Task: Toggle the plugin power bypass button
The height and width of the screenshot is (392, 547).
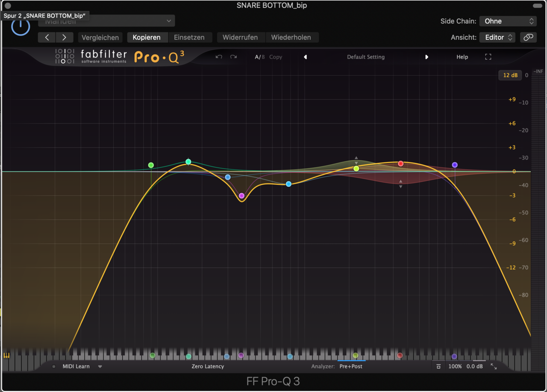Action: click(x=20, y=27)
